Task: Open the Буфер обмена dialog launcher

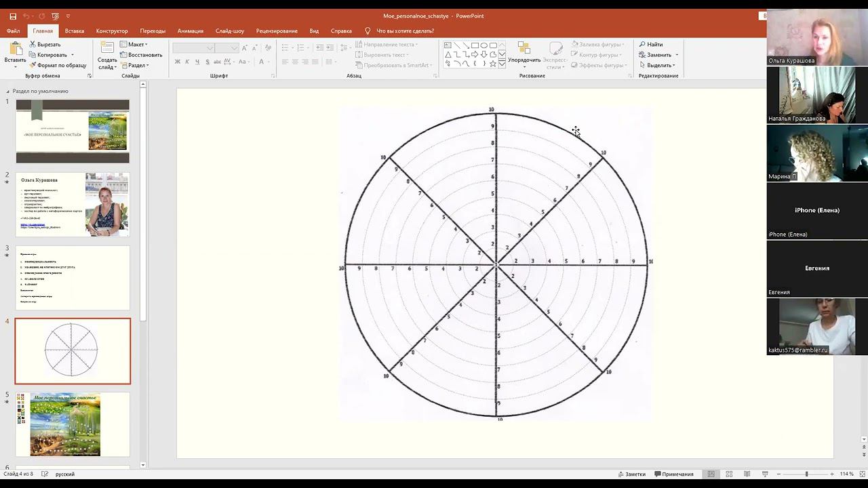Action: pos(90,76)
